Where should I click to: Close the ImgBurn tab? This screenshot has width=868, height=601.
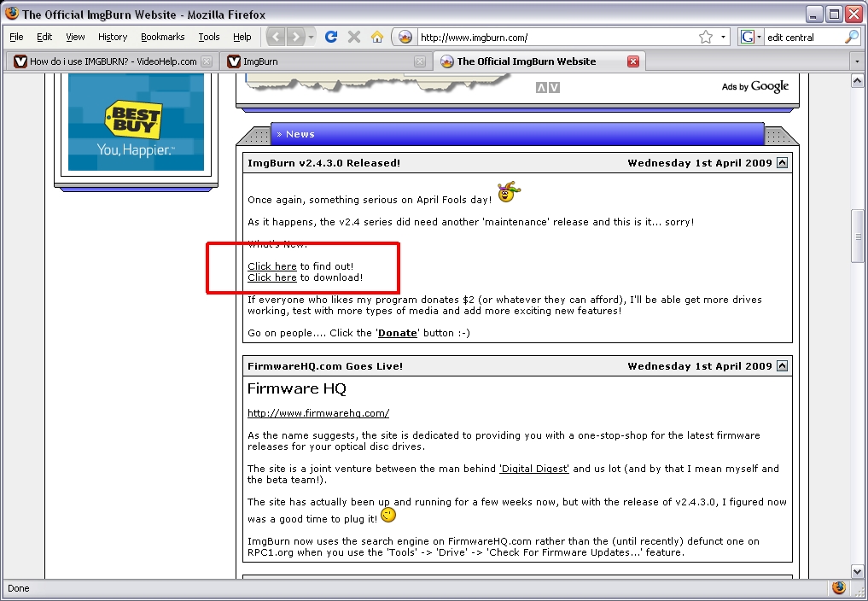[420, 61]
